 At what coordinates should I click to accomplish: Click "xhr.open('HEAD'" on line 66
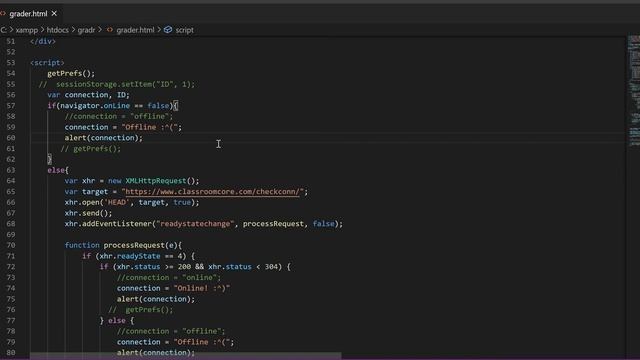tap(97, 202)
